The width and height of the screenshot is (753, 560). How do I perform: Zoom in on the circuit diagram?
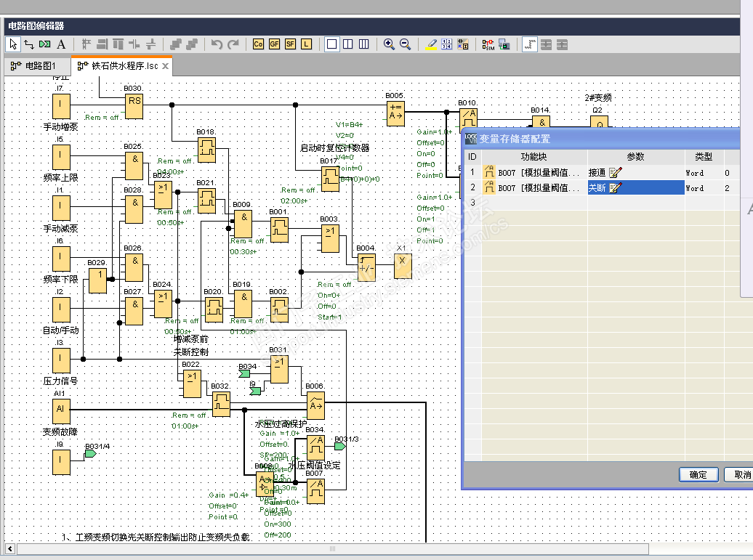(x=389, y=44)
